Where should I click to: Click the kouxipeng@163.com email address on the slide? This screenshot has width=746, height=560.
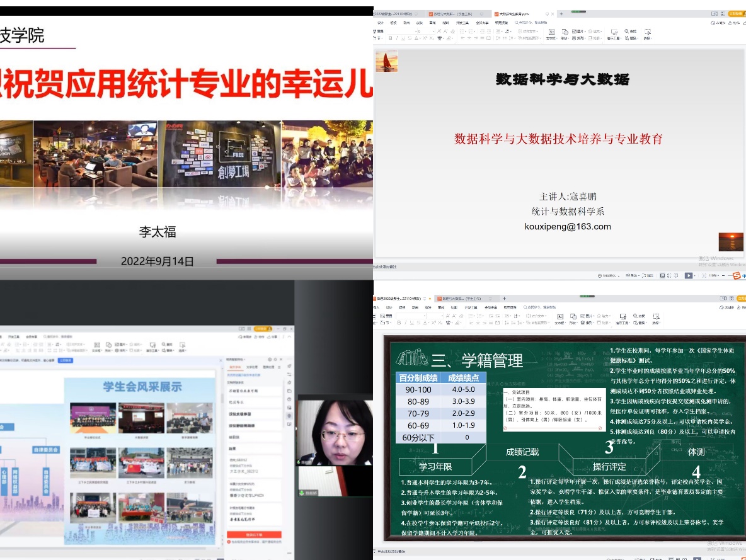(568, 227)
